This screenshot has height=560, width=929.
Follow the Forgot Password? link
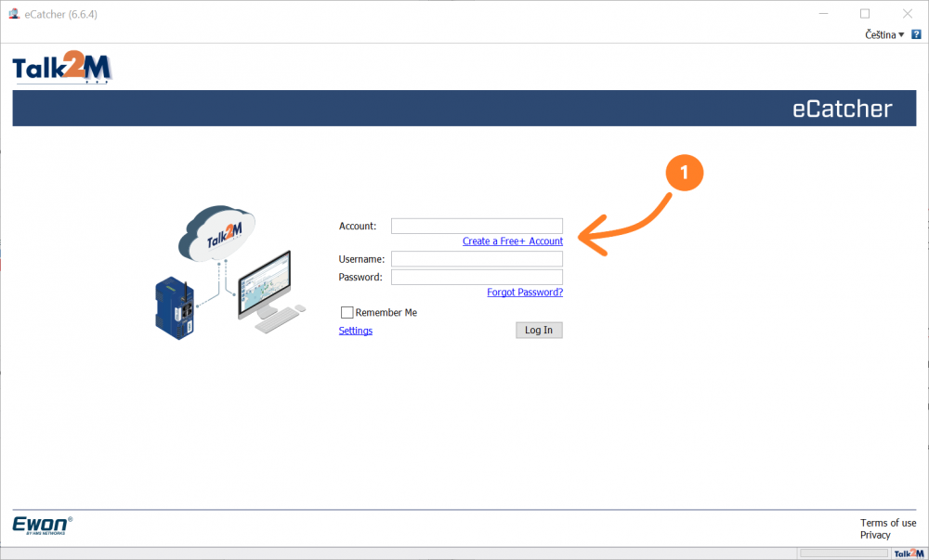(x=525, y=292)
